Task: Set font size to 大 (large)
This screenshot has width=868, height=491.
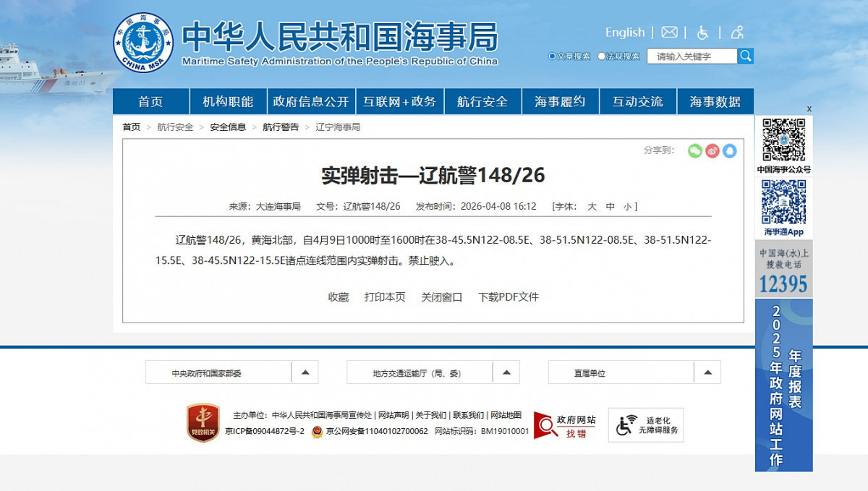Action: coord(591,206)
